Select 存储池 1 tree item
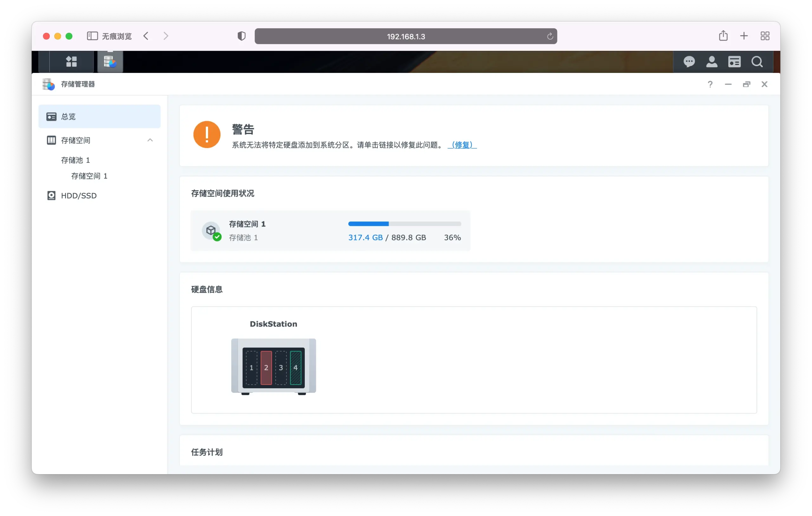Image resolution: width=812 pixels, height=516 pixels. [x=75, y=160]
